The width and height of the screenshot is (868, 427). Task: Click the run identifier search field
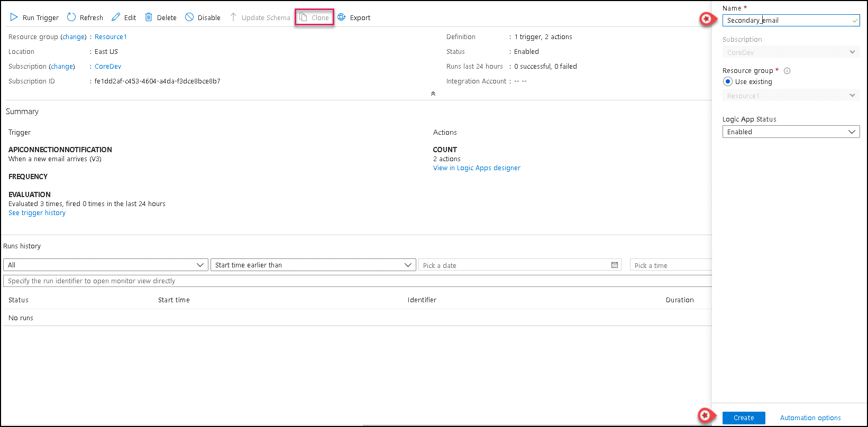click(357, 281)
